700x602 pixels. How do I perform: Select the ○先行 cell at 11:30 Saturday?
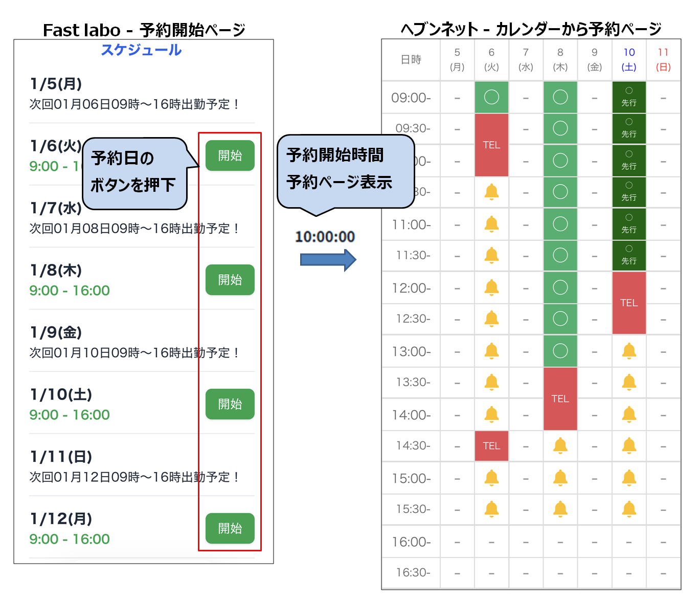pyautogui.click(x=629, y=255)
